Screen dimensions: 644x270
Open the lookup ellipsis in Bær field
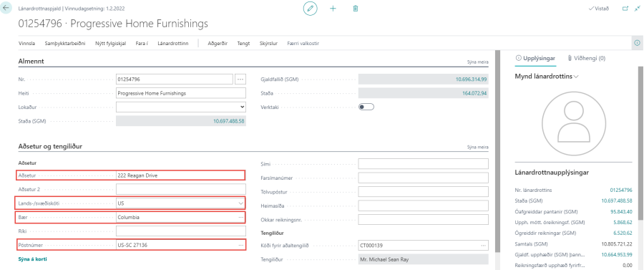(240, 217)
